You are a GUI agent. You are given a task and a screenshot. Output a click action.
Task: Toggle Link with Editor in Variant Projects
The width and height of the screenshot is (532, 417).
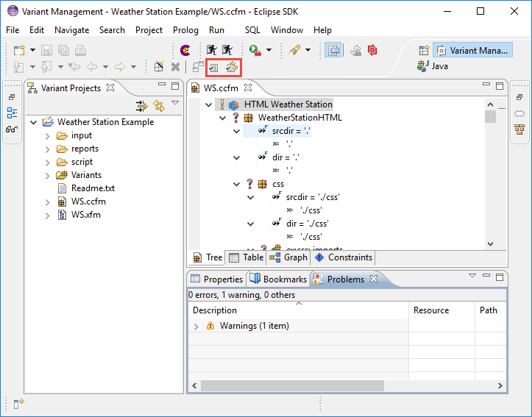coord(159,106)
